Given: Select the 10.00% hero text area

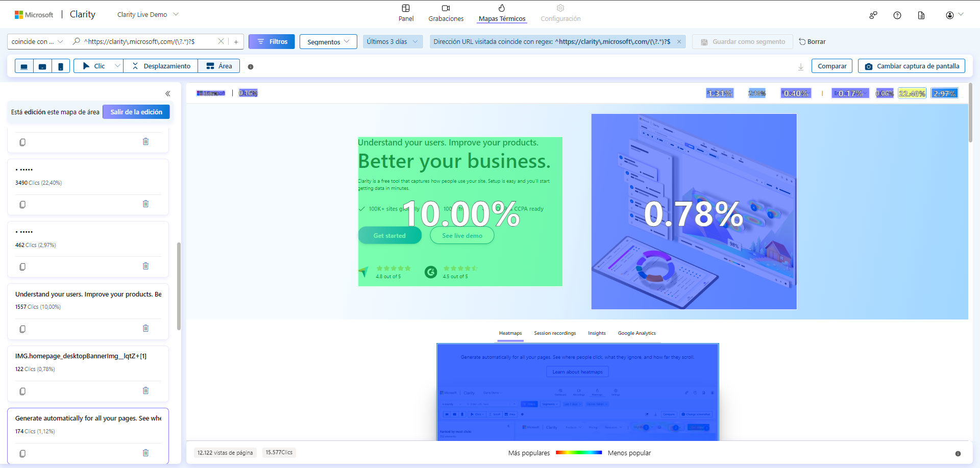Looking at the screenshot, I should pos(460,211).
